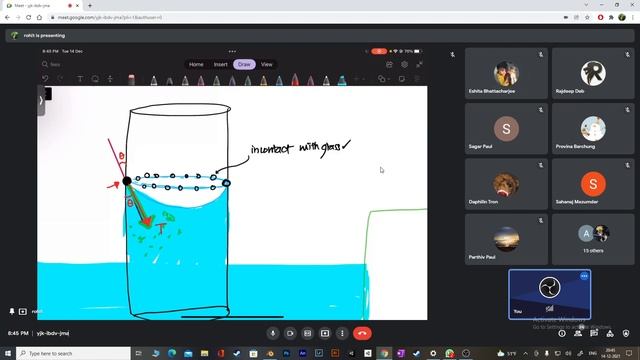The width and height of the screenshot is (640, 360).
Task: Select the View tab in the presented notes app
Action: point(267,64)
